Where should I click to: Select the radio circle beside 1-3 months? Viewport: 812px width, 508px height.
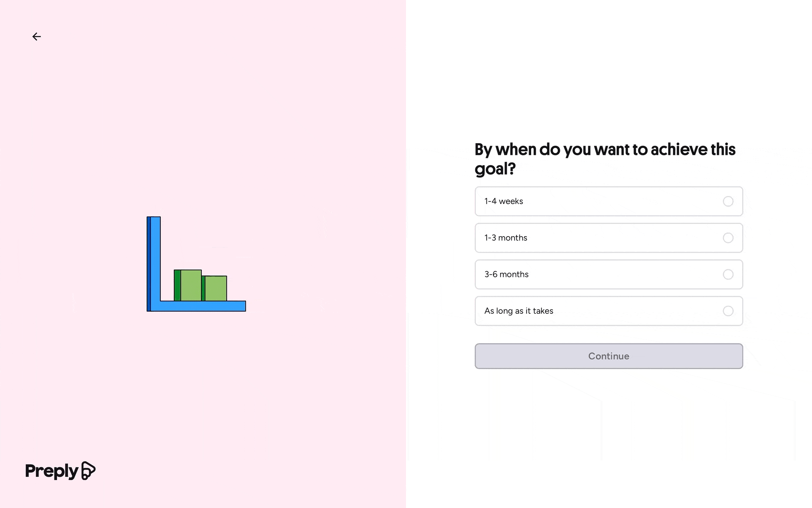[x=728, y=238]
